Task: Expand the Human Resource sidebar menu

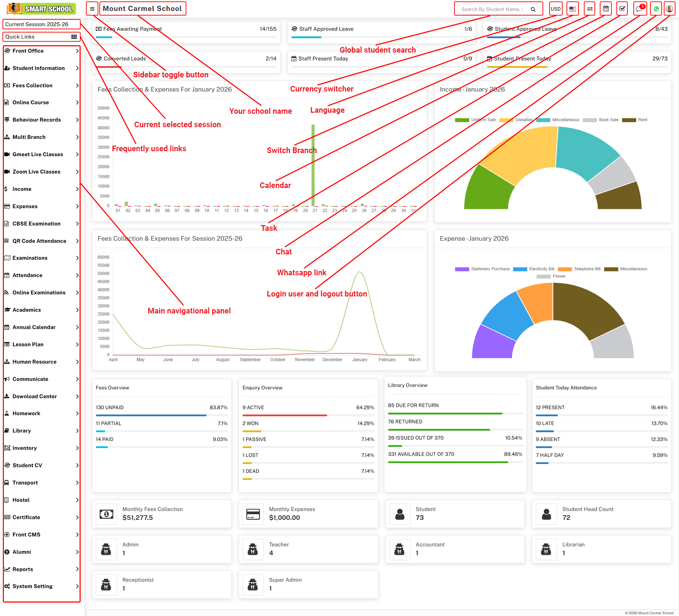Action: pos(41,362)
